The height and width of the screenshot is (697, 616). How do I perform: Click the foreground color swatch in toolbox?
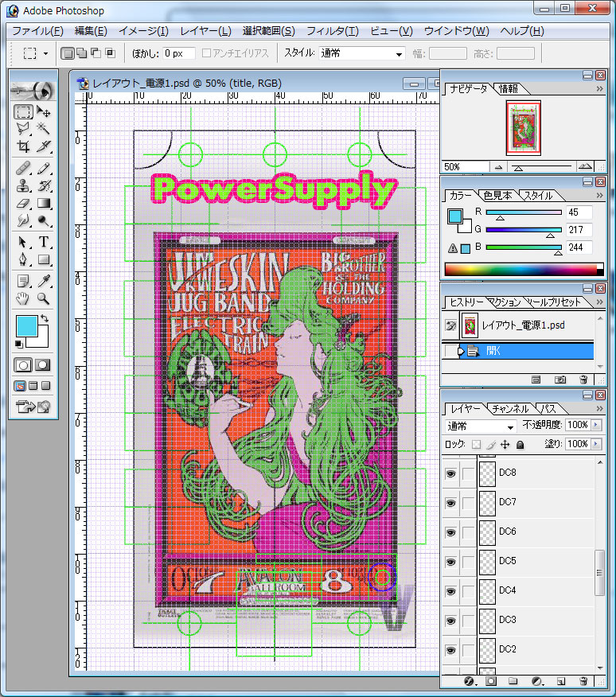[x=25, y=327]
